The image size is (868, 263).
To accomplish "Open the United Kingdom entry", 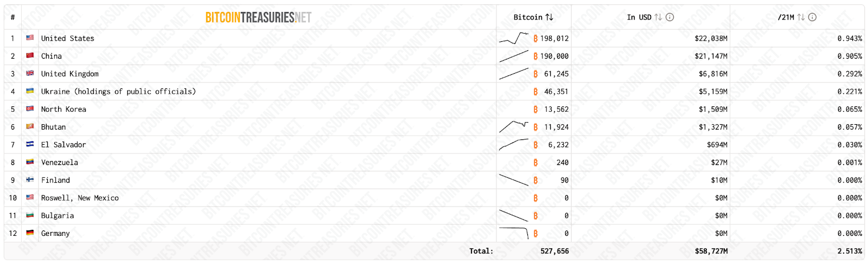I will [70, 74].
